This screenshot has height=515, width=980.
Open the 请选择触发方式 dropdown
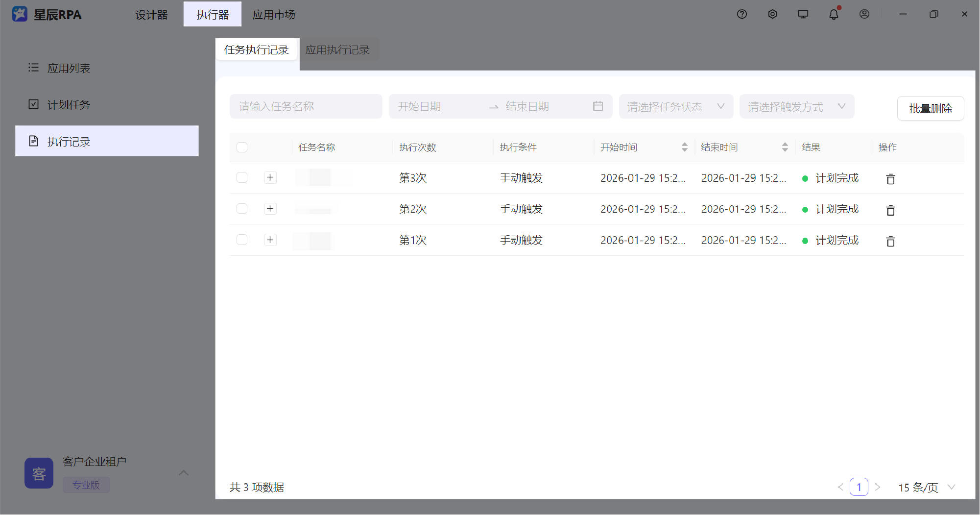click(796, 106)
